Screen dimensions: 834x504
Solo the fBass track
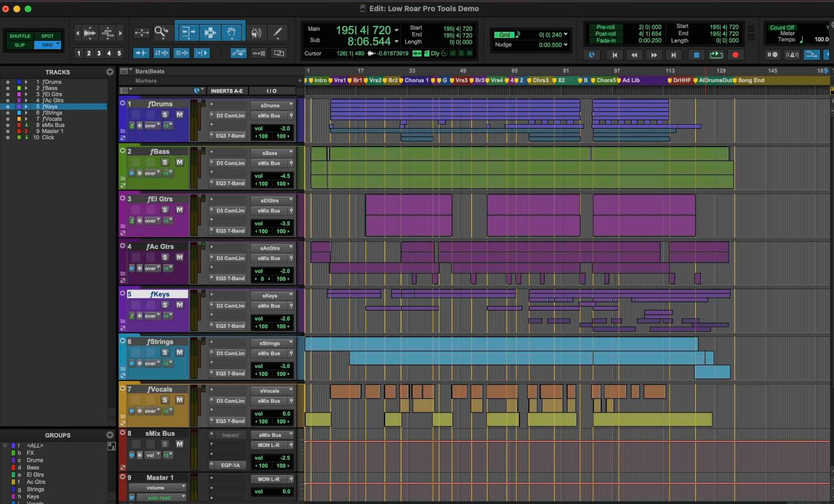click(165, 162)
